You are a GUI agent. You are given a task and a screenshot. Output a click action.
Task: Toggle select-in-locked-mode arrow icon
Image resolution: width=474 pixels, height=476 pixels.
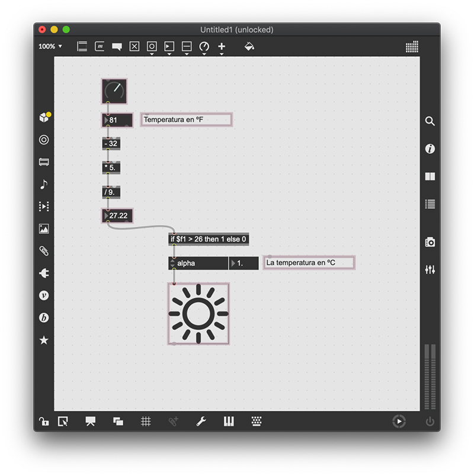tap(63, 422)
